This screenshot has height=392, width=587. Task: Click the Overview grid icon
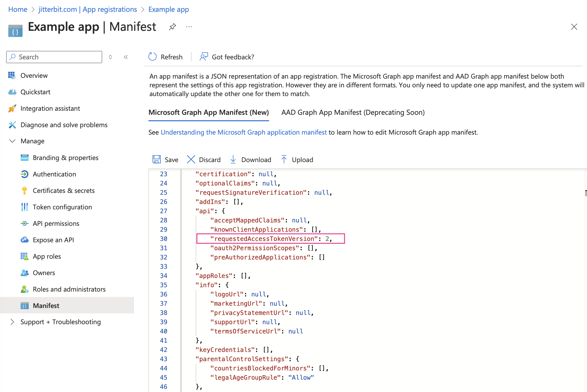coord(12,76)
